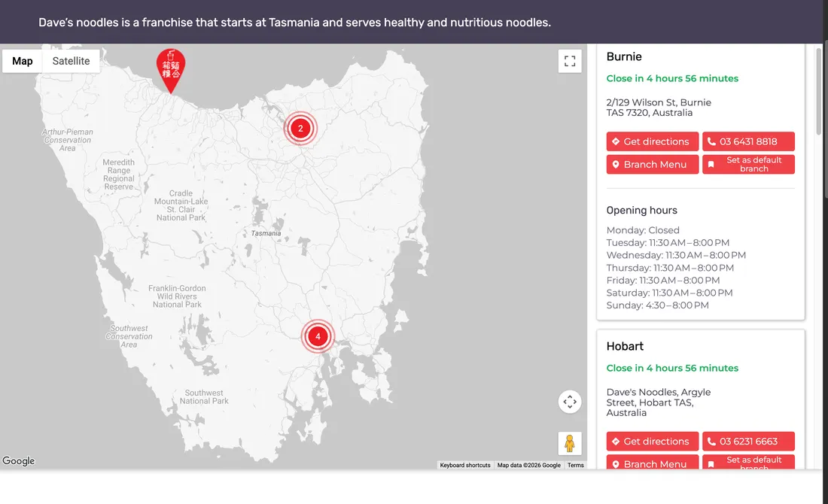Click 'Saturday: 11:30 AM–8:00 PM' hours line

tap(669, 293)
